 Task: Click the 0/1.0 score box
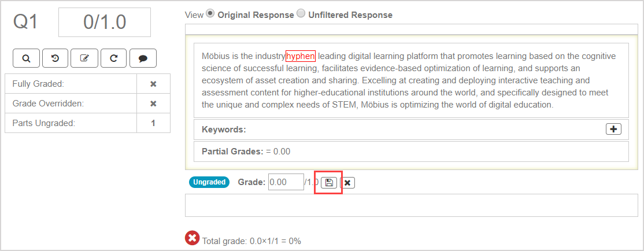coord(105,23)
